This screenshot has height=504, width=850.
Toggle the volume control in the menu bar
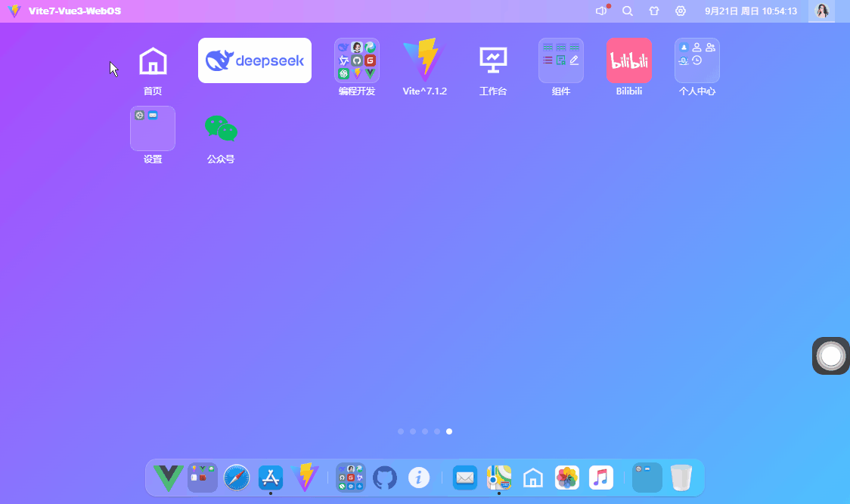coord(600,11)
